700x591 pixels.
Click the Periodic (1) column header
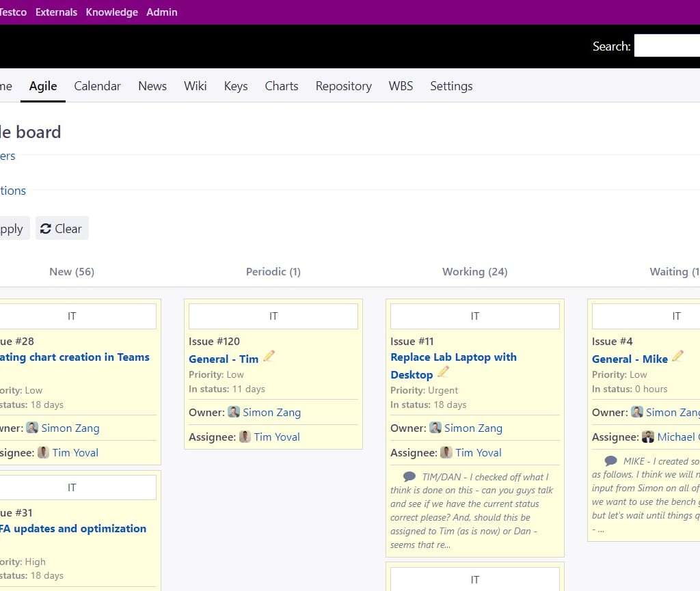[273, 272]
